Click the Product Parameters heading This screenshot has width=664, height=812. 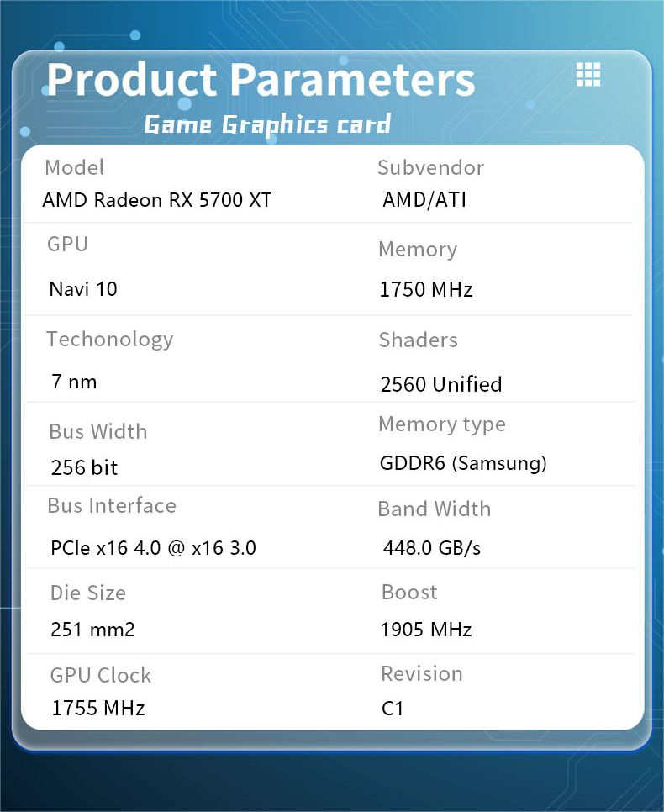tap(261, 79)
